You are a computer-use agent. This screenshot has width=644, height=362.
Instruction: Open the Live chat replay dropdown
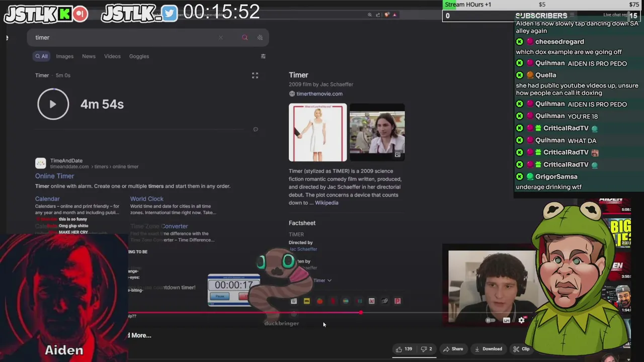coord(616,15)
